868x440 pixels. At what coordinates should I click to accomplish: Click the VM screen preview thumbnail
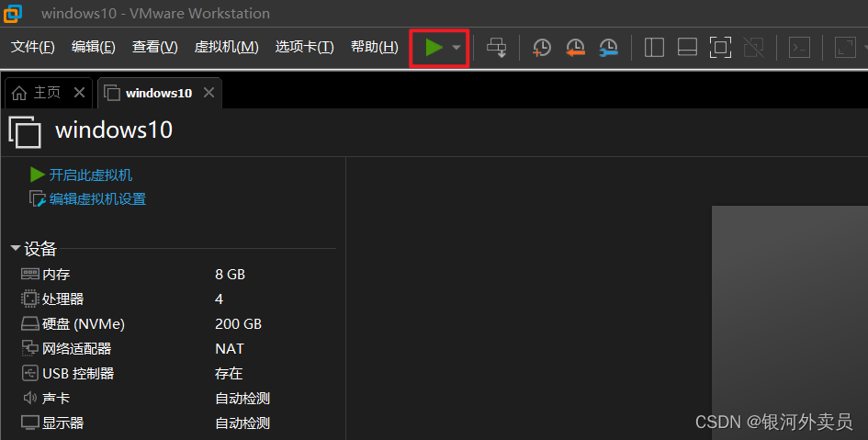click(790, 322)
